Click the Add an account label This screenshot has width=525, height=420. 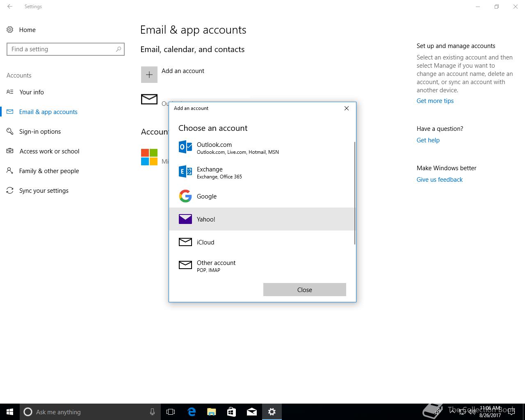point(183,71)
